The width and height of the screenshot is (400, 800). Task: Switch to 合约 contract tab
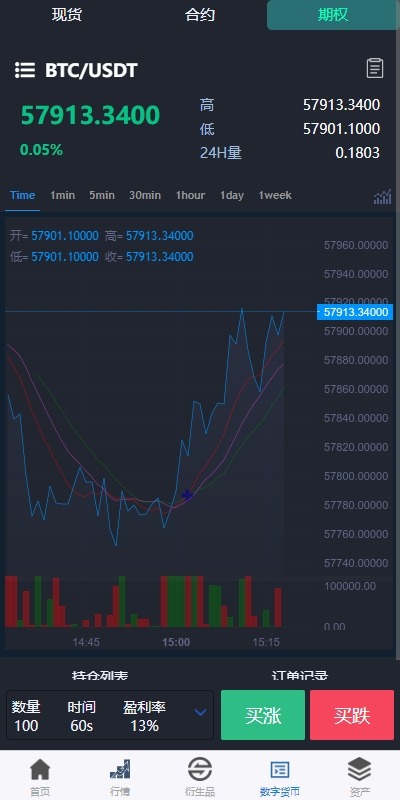pyautogui.click(x=199, y=15)
